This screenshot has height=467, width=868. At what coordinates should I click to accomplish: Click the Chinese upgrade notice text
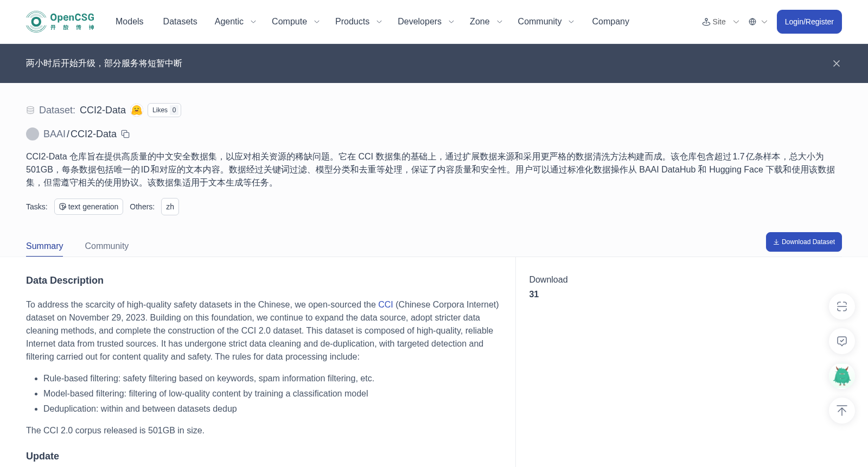tap(104, 63)
